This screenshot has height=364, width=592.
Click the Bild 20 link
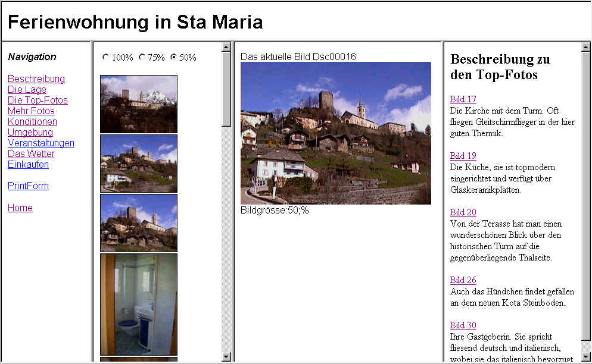(463, 212)
